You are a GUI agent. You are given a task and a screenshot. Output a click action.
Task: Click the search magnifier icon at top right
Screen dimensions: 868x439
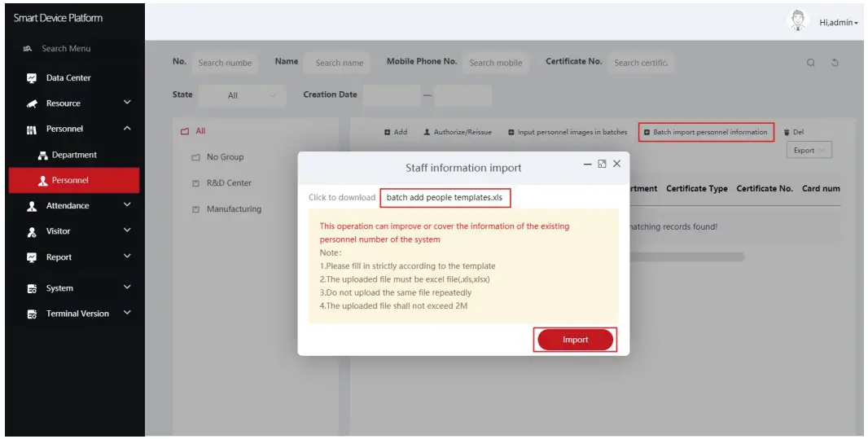[x=810, y=63]
